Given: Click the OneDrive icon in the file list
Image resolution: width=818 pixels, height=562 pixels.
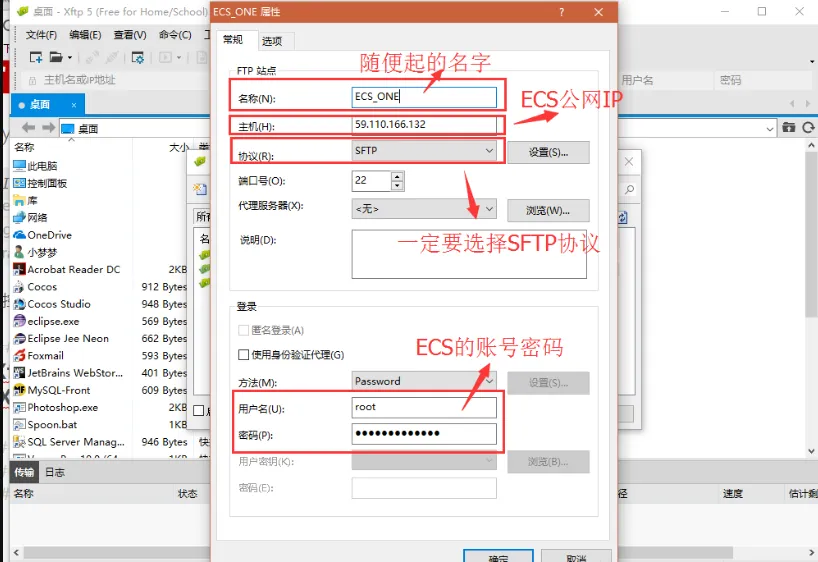Looking at the screenshot, I should [x=19, y=235].
